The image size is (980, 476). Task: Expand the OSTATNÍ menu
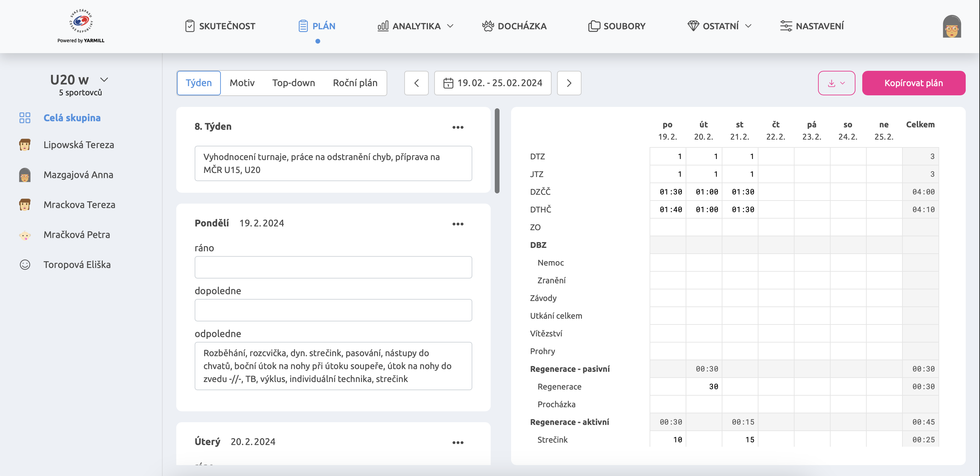pos(719,26)
